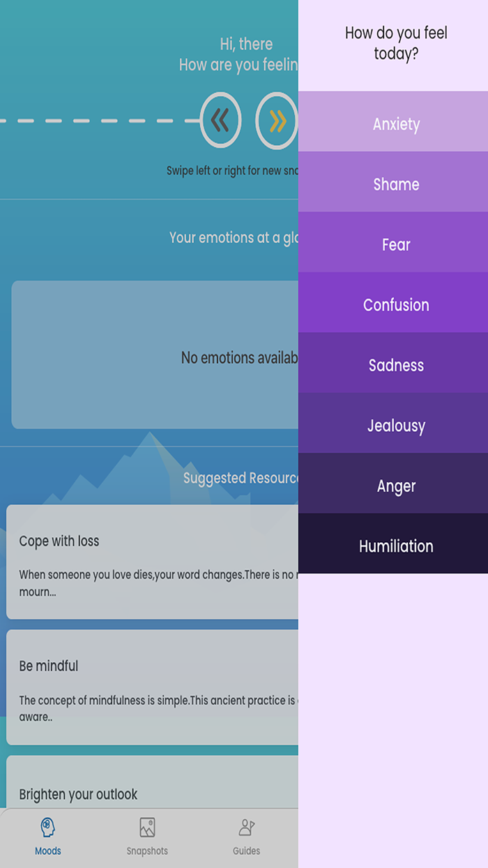Image resolution: width=488 pixels, height=868 pixels.
Task: Toggle the Sadness mood selection
Action: pyautogui.click(x=396, y=365)
